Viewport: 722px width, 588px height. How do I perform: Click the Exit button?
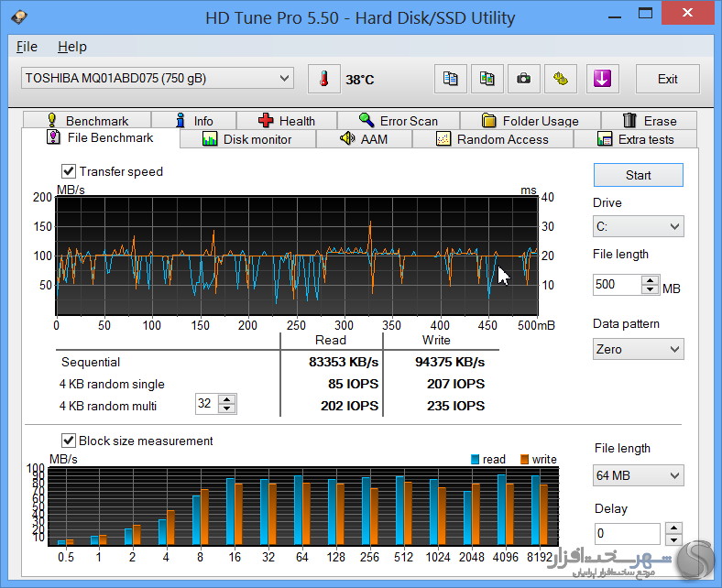tap(667, 79)
